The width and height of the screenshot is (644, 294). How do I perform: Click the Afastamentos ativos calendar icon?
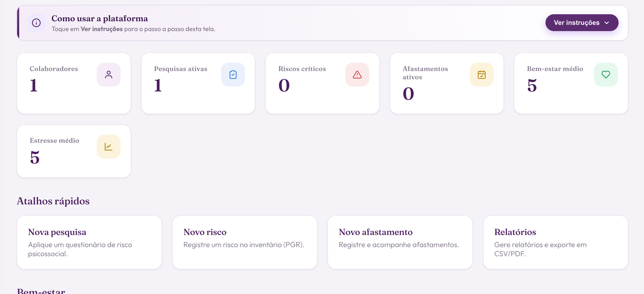pos(482,75)
